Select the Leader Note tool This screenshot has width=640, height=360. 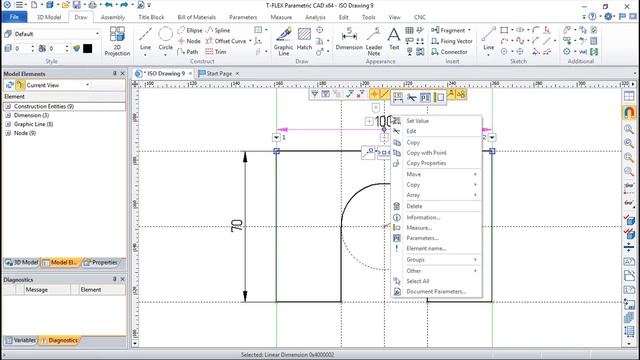[x=374, y=41]
